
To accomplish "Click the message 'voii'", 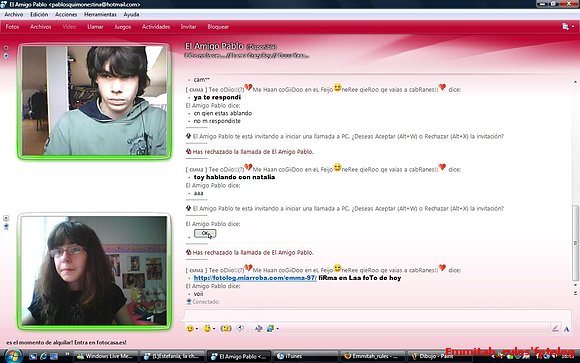I will 198,294.
